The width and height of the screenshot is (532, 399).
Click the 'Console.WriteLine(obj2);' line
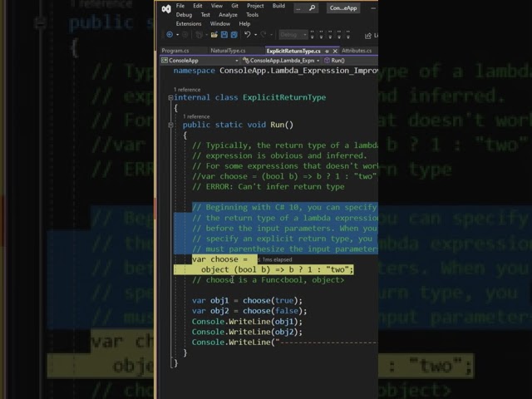[247, 332]
